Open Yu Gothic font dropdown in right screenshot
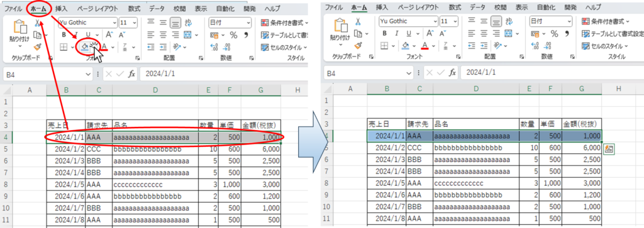Screen dimensions: 644x228 click(x=435, y=21)
